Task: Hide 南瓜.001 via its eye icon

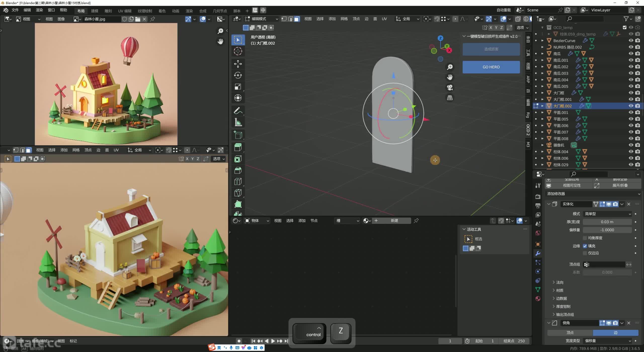Action: (x=631, y=60)
